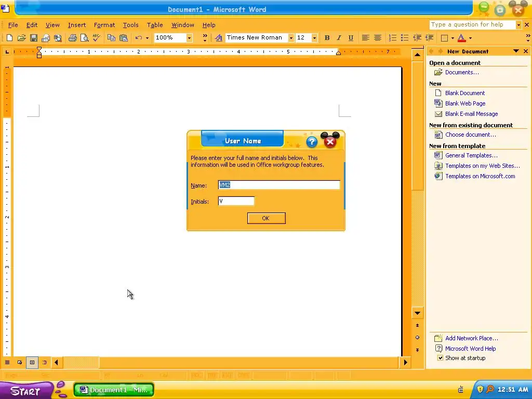Open the Times New Roman font dropdown
This screenshot has width=532, height=399.
291,37
